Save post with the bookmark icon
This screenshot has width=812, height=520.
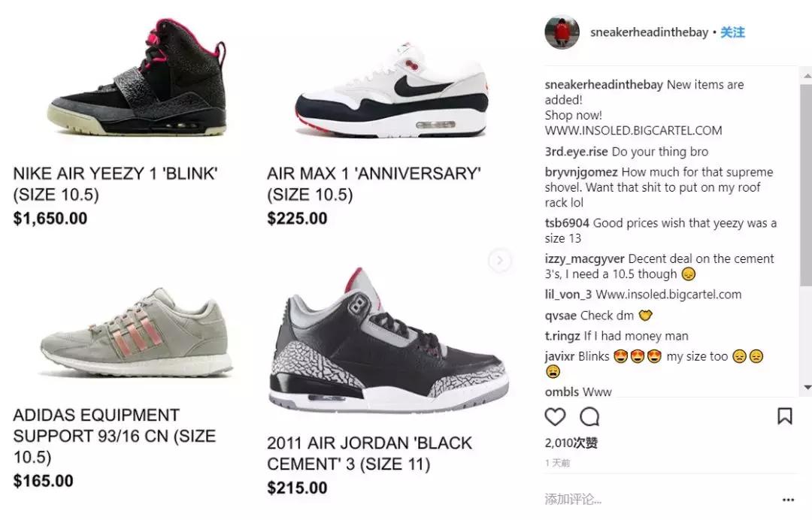coord(784,416)
